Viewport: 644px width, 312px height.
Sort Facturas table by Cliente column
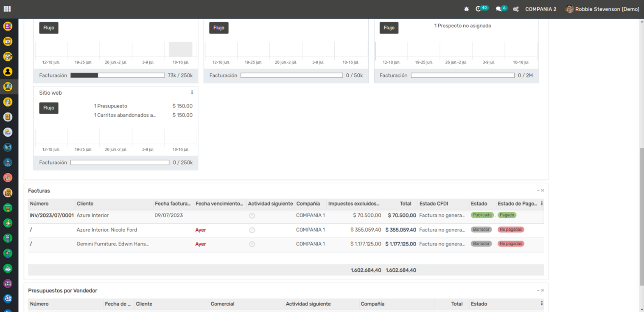click(85, 204)
